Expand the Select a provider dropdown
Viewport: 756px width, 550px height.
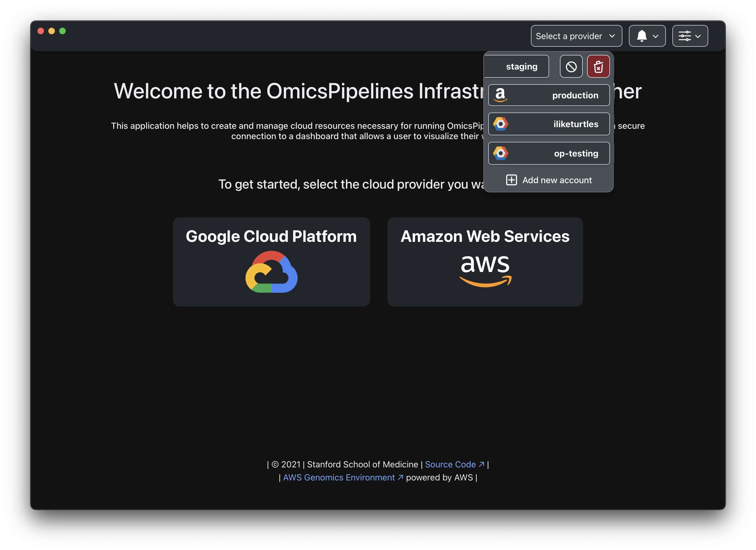pos(576,36)
